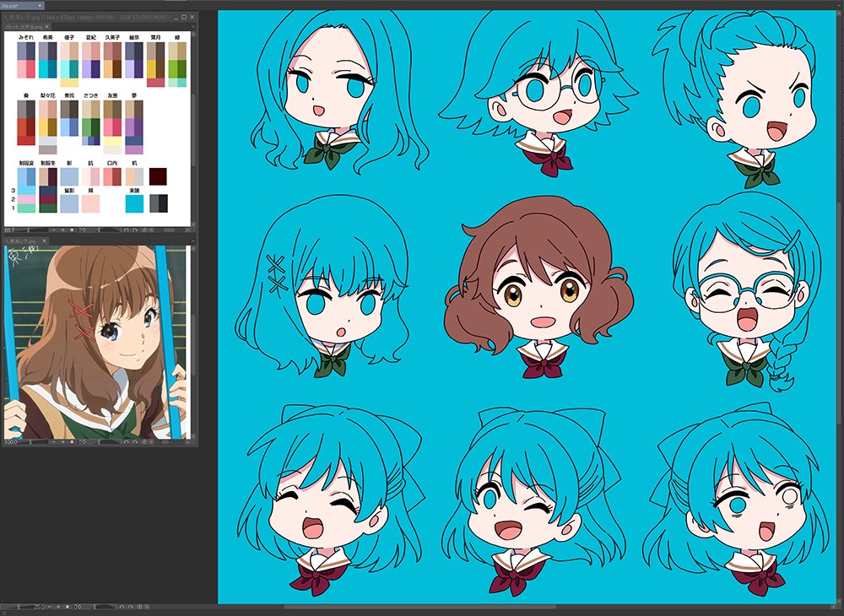Screen dimensions: 844x616
Task: Reset rotation of the reference photo
Action: (x=145, y=442)
